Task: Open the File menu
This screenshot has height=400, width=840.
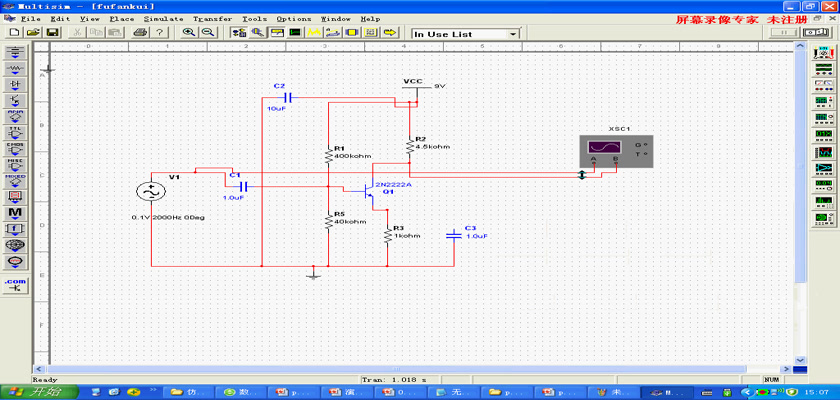Action: (31, 19)
